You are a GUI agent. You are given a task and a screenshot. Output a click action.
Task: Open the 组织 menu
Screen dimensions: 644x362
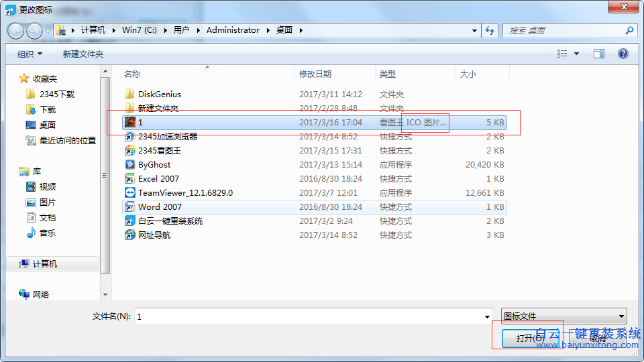click(x=30, y=54)
